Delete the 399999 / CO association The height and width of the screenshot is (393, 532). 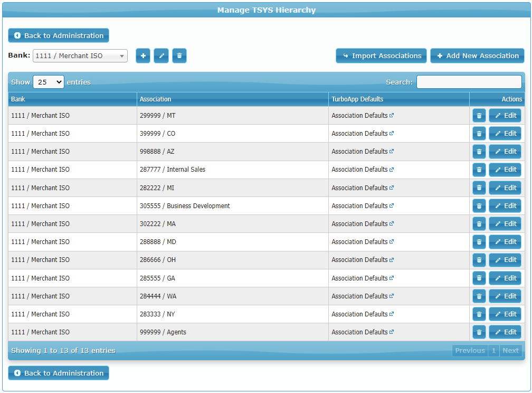point(479,134)
